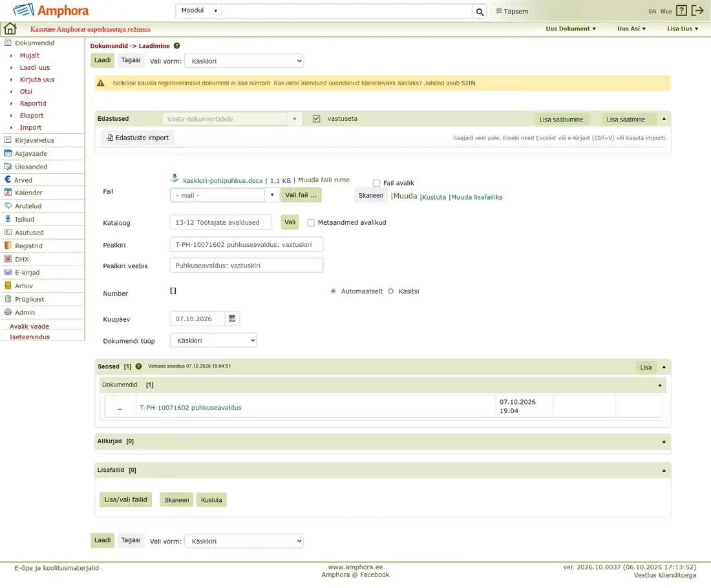Click the Kirjavahetus sidebar icon

(8, 140)
